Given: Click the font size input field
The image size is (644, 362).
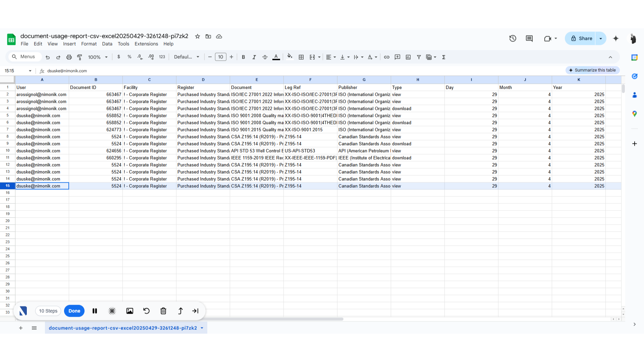Looking at the screenshot, I should 220,57.
